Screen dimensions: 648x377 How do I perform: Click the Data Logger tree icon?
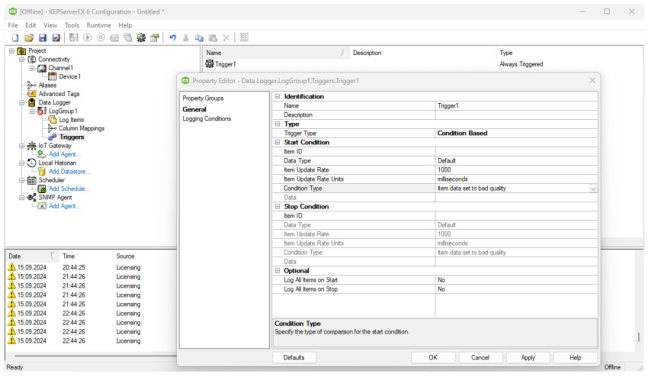pos(32,103)
